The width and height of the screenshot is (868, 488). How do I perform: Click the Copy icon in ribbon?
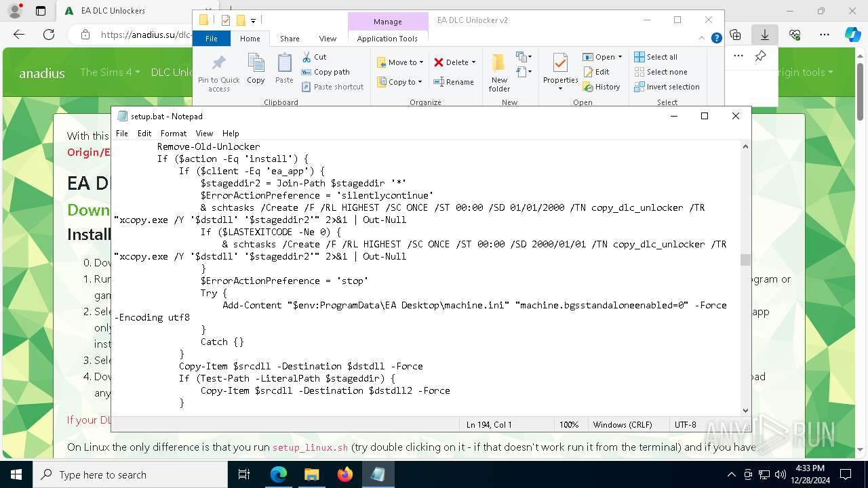(256, 69)
